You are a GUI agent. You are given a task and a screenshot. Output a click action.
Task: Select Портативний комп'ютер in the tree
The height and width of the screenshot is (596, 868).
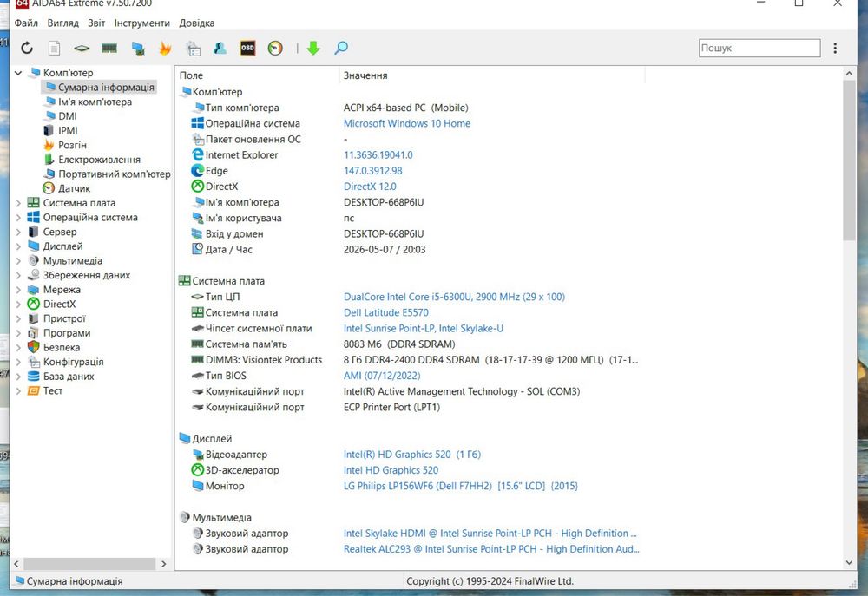(114, 174)
